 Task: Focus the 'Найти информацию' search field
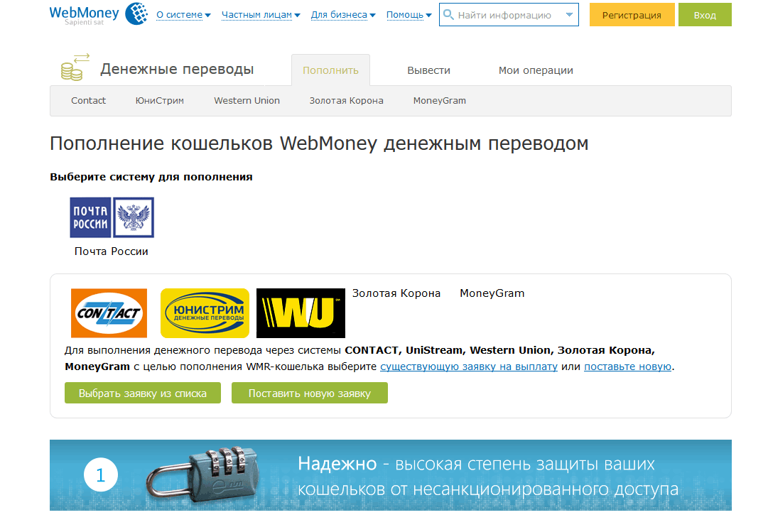(509, 15)
